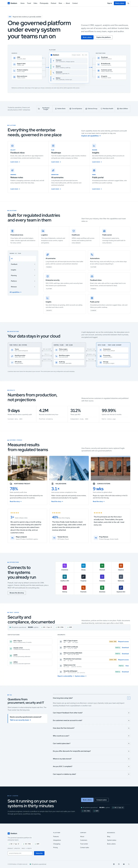Collapse the "How long does setup take?" answer
Viewport: 138px width, 868px height.
[129, 698]
